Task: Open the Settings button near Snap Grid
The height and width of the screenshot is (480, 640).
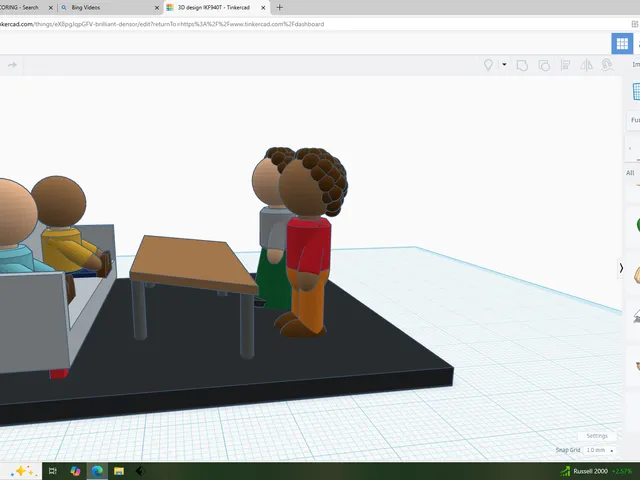Action: (x=597, y=436)
